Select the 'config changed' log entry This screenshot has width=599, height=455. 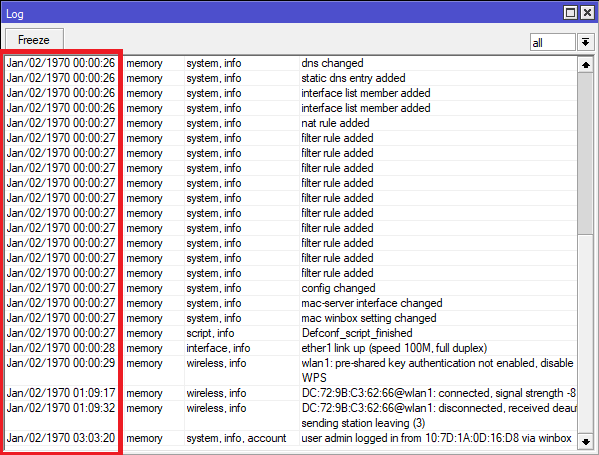click(290, 288)
